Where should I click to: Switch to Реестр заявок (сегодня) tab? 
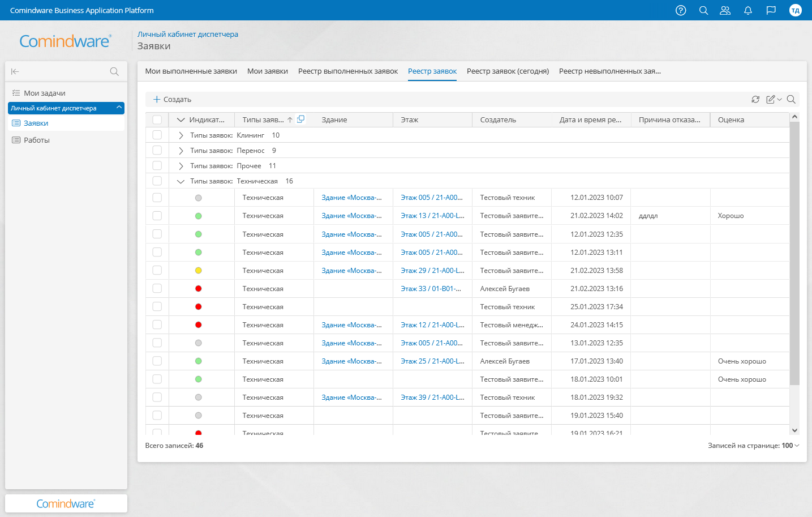coord(508,71)
